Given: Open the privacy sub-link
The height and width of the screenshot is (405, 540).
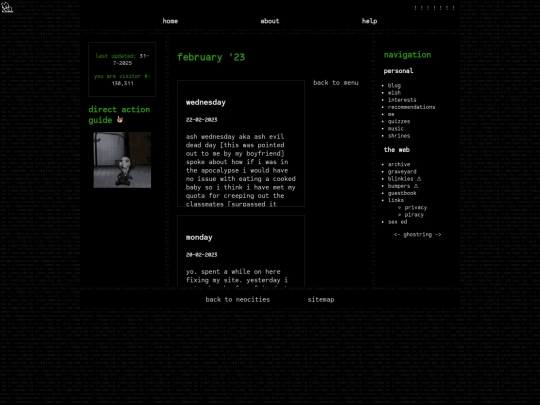Looking at the screenshot, I should 416,207.
